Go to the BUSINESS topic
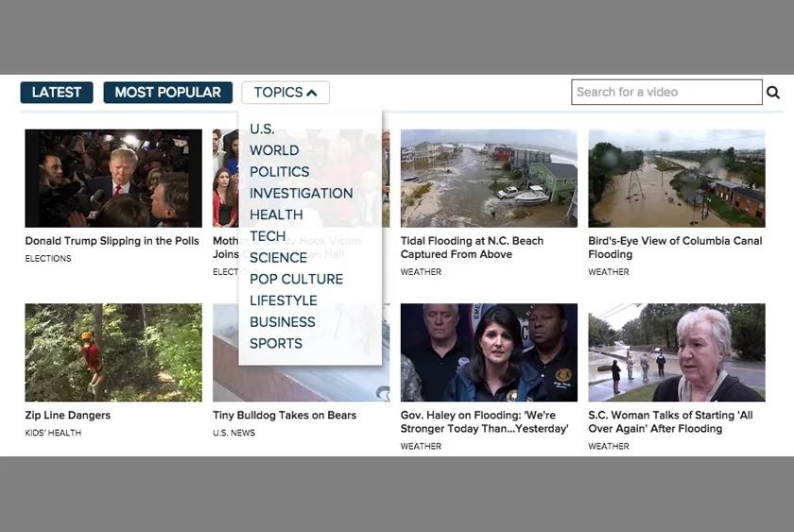Screen dimensions: 794x532 click(283, 322)
